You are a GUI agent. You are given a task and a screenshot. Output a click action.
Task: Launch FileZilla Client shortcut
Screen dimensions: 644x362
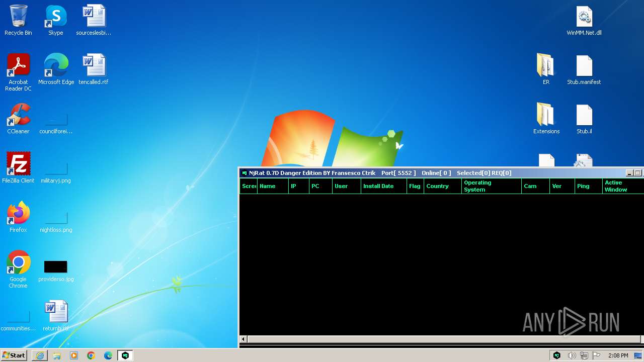click(x=18, y=168)
